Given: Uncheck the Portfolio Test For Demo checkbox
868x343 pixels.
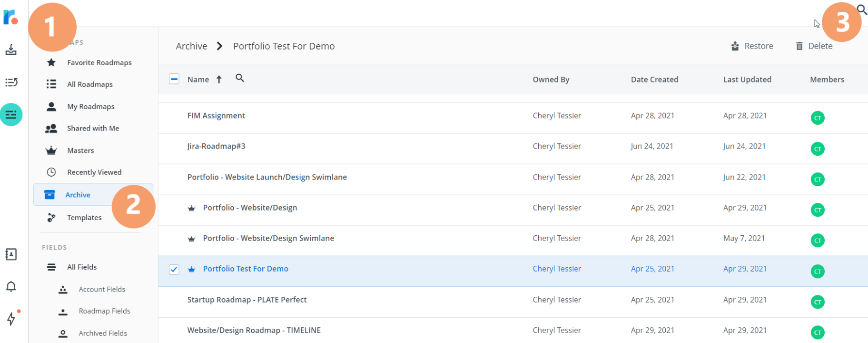Looking at the screenshot, I should point(174,269).
